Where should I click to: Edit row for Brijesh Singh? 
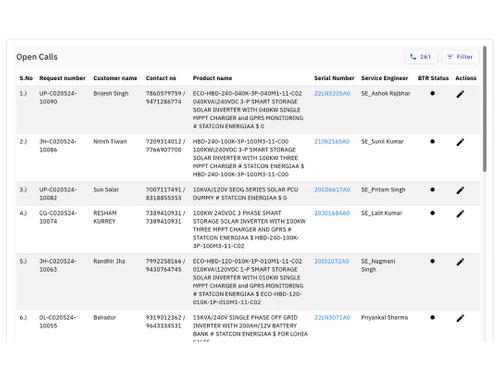460,94
